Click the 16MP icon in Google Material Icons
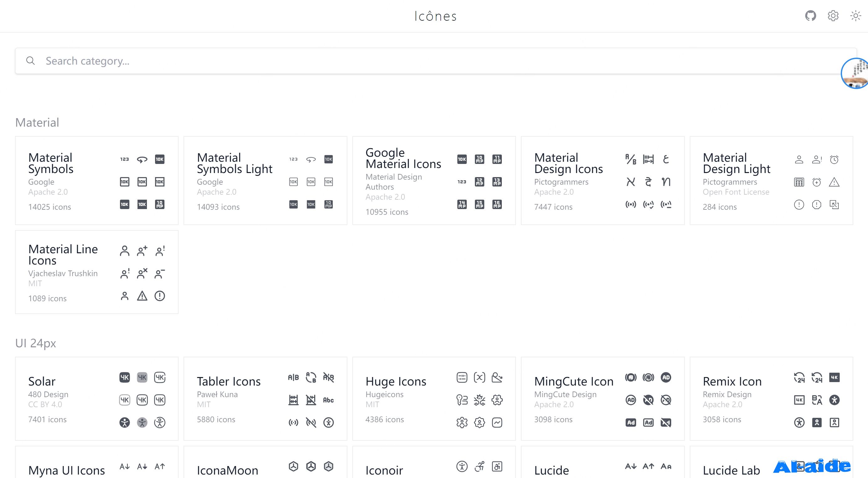The width and height of the screenshot is (868, 478). point(497,204)
